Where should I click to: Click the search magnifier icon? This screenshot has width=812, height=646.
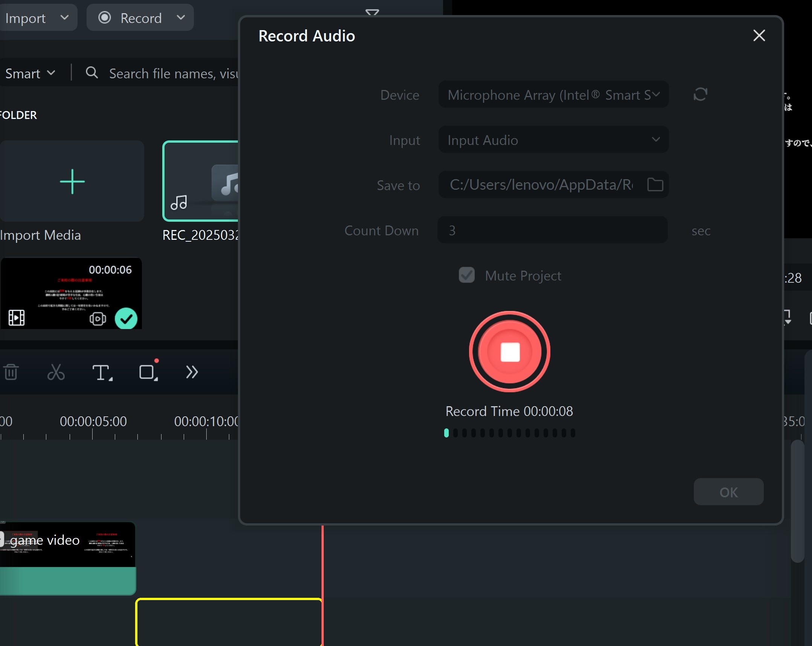click(x=91, y=73)
